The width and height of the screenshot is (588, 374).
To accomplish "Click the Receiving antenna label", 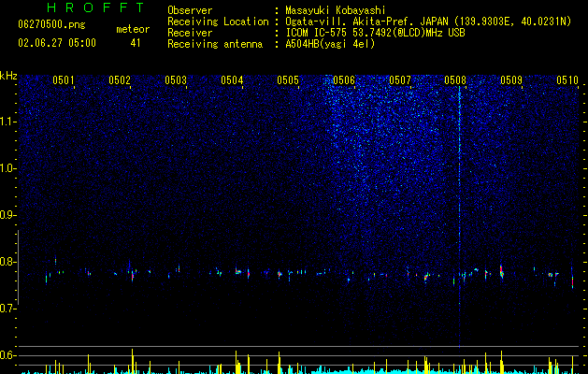I will [x=215, y=44].
